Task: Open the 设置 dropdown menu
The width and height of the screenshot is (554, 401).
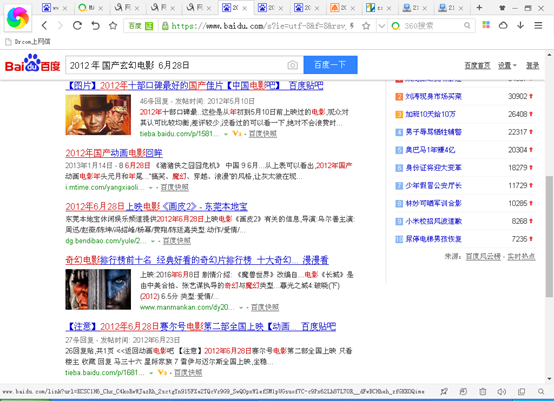Action: [507, 66]
